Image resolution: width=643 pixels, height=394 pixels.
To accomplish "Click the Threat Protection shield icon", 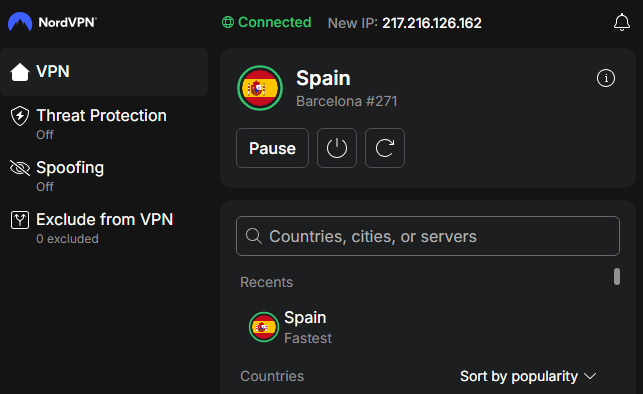I will click(20, 116).
